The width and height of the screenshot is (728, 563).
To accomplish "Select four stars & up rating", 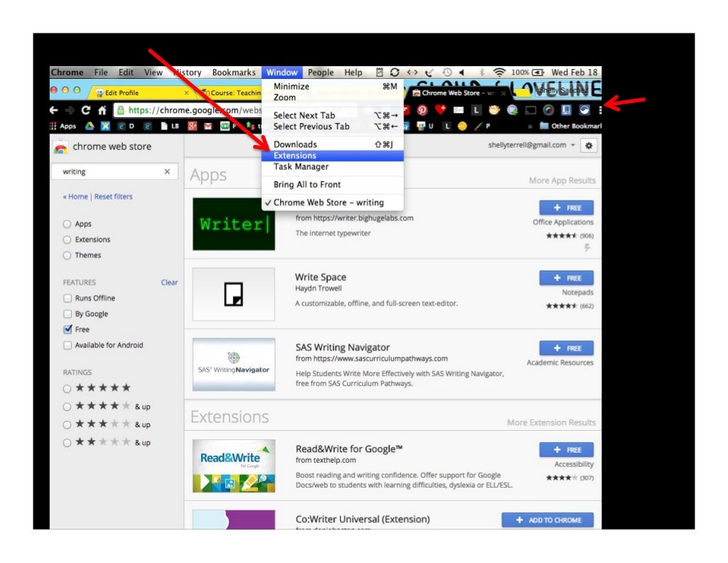I will coord(67,407).
